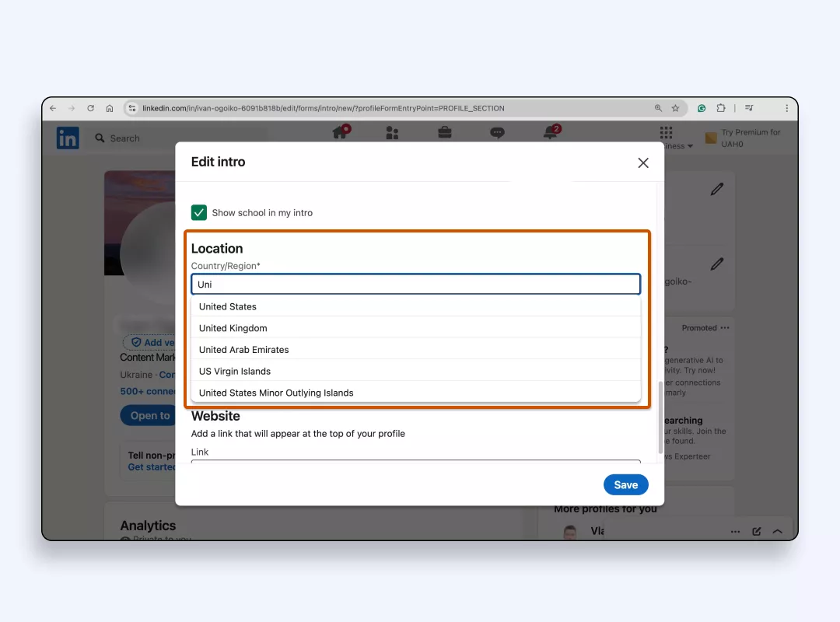840x622 pixels.
Task: Save the intro changes
Action: 625,485
